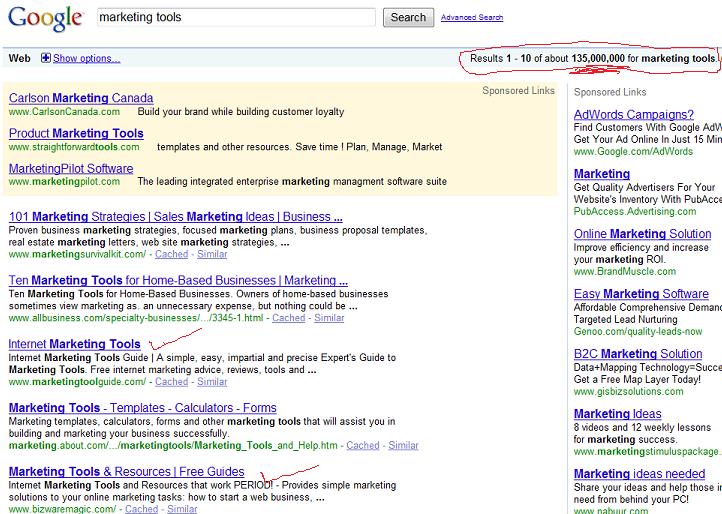Viewport: 722px width, 514px height.
Task: Click the www.gisbizsolutions.com URL text
Action: point(629,391)
